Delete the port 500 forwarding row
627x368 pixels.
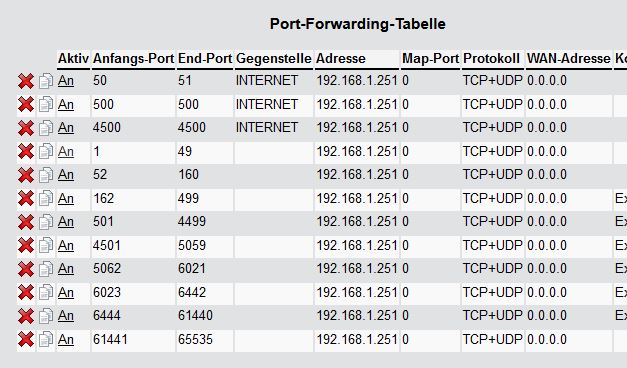coord(26,105)
